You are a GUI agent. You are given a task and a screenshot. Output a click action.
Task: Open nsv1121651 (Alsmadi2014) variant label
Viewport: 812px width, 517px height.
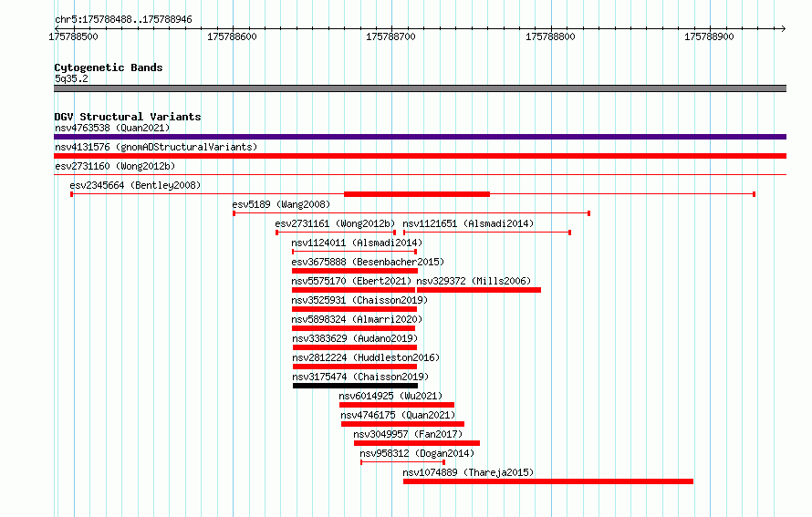pyautogui.click(x=468, y=223)
